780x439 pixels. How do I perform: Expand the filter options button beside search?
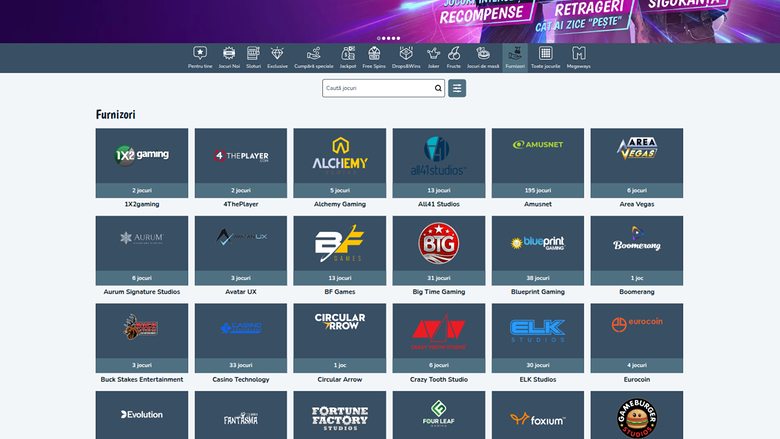457,88
